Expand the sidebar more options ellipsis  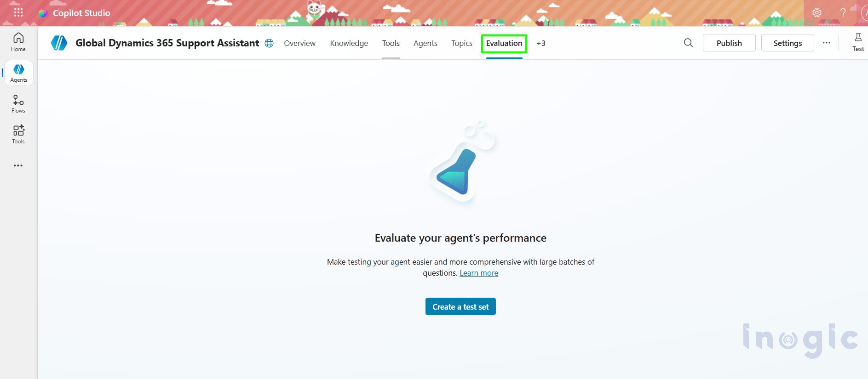coord(18,165)
